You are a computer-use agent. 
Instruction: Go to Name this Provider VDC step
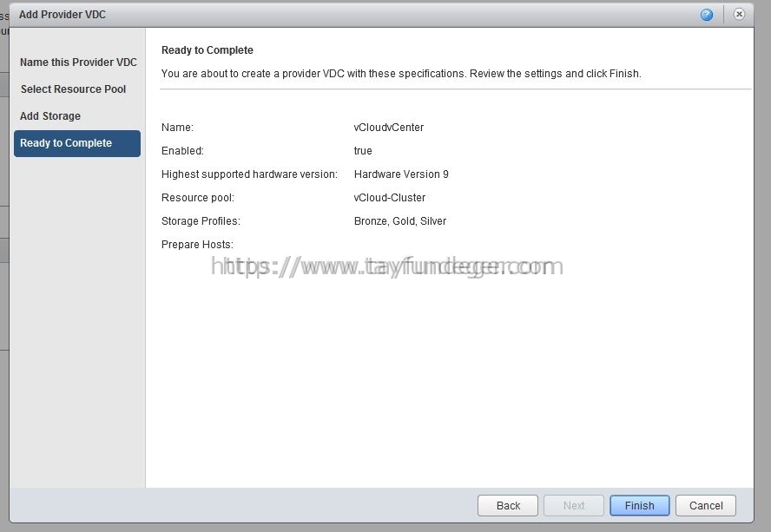(x=78, y=62)
